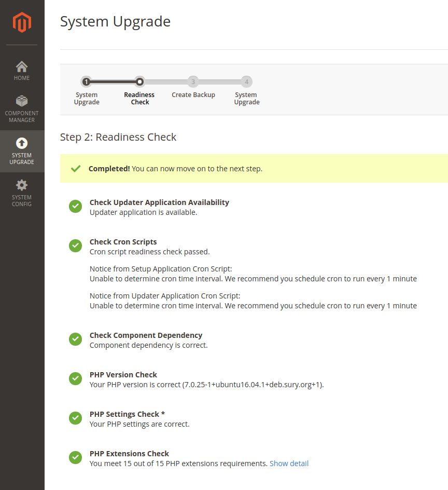448x490 pixels.
Task: Click green checkmark in Completed banner
Action: (x=76, y=169)
